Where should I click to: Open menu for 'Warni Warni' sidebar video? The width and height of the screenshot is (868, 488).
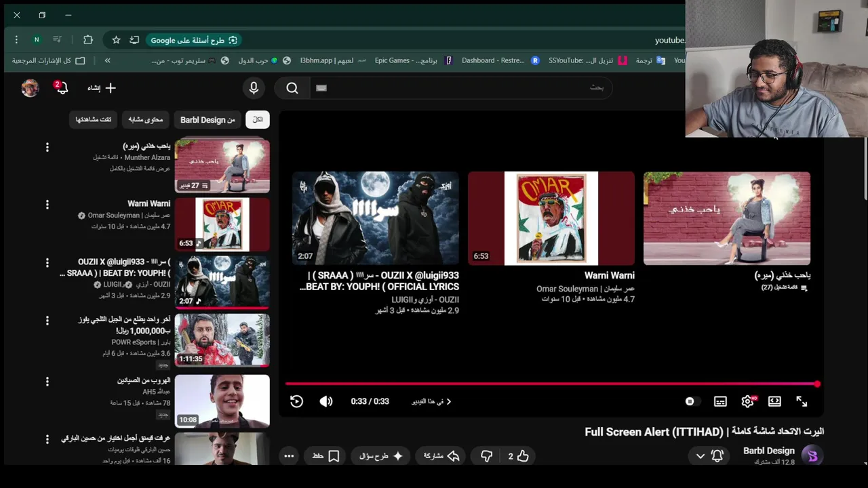(47, 205)
